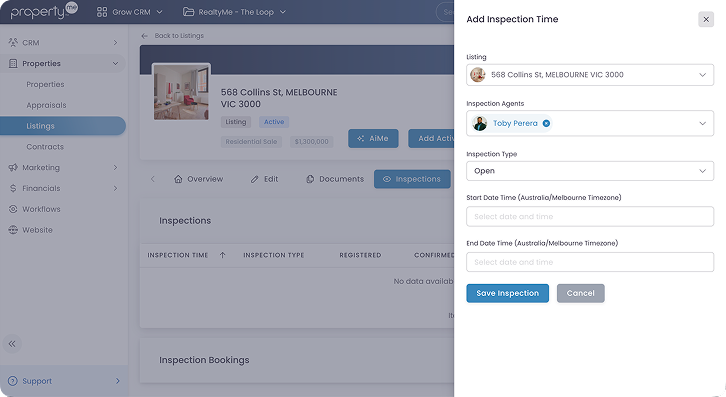Image resolution: width=726 pixels, height=397 pixels.
Task: Select Listings in the sidebar
Action: tap(63, 126)
